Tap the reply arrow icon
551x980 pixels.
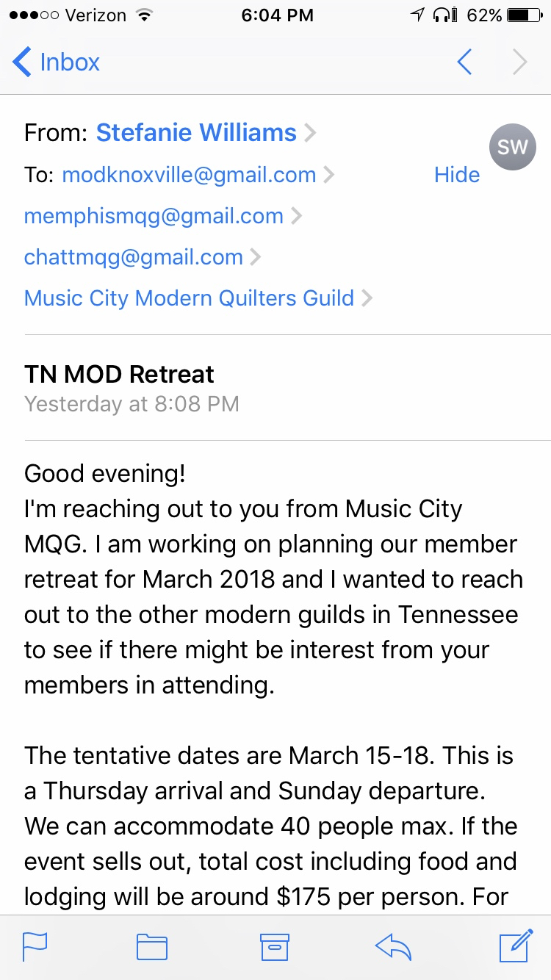[x=393, y=947]
